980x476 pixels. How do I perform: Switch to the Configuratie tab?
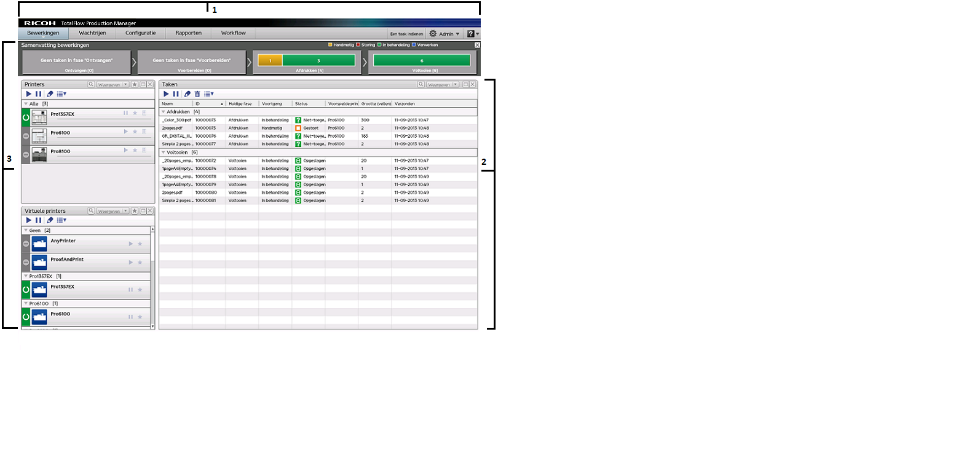[141, 33]
